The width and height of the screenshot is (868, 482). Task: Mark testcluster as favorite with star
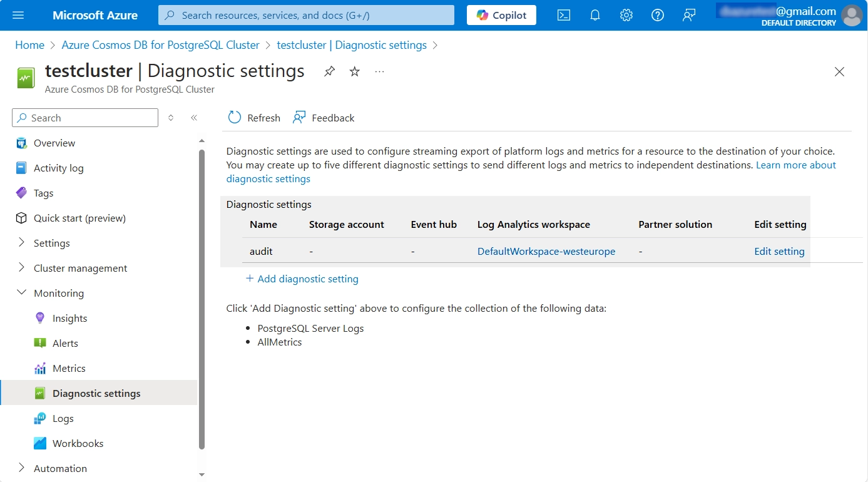(355, 71)
